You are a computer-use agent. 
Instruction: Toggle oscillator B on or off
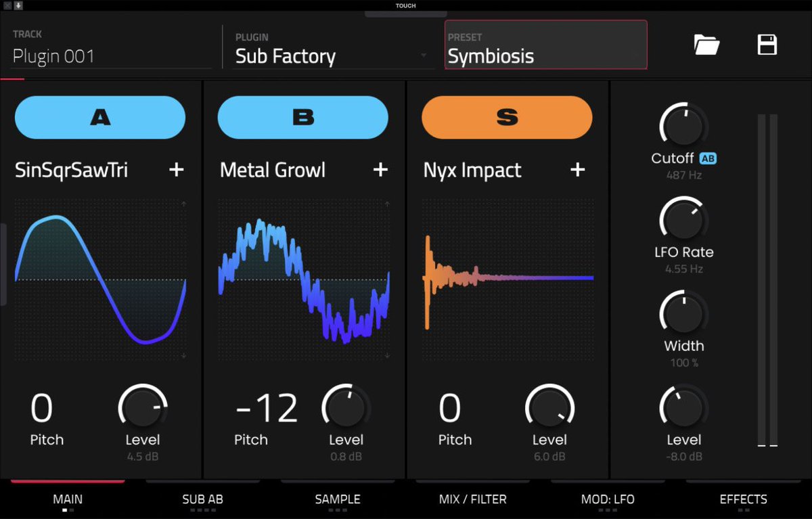click(302, 117)
